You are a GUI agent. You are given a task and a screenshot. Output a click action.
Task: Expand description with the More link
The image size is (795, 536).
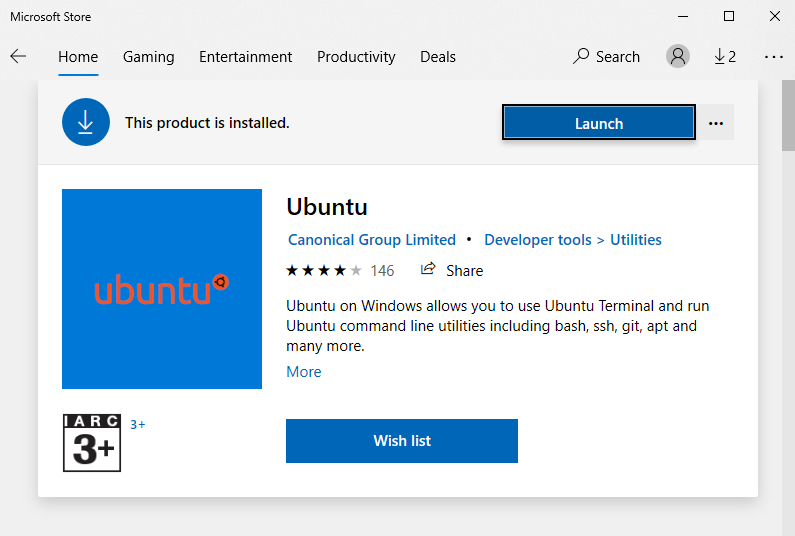[304, 372]
